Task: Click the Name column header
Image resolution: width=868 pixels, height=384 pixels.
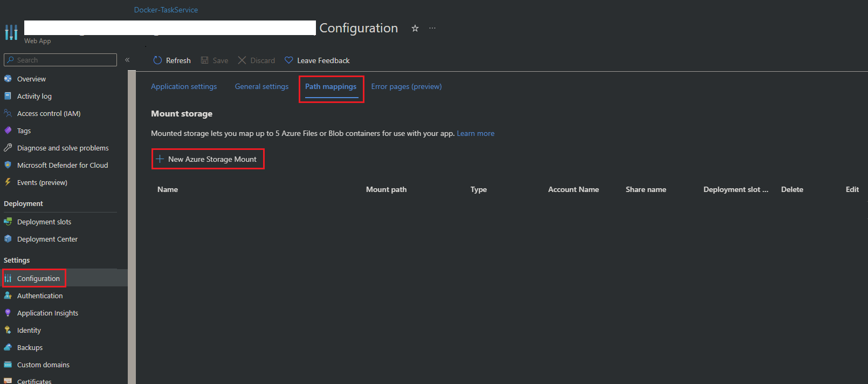Action: point(168,189)
